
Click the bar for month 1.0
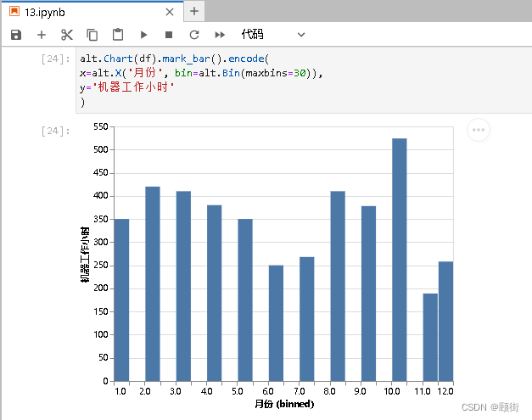coord(121,300)
